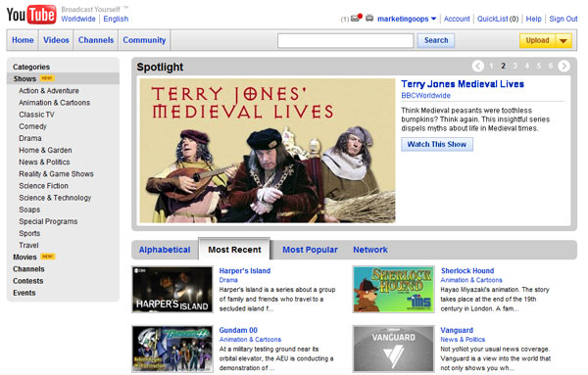Open the Gundam 00 title link
The image size is (588, 375).
click(238, 330)
